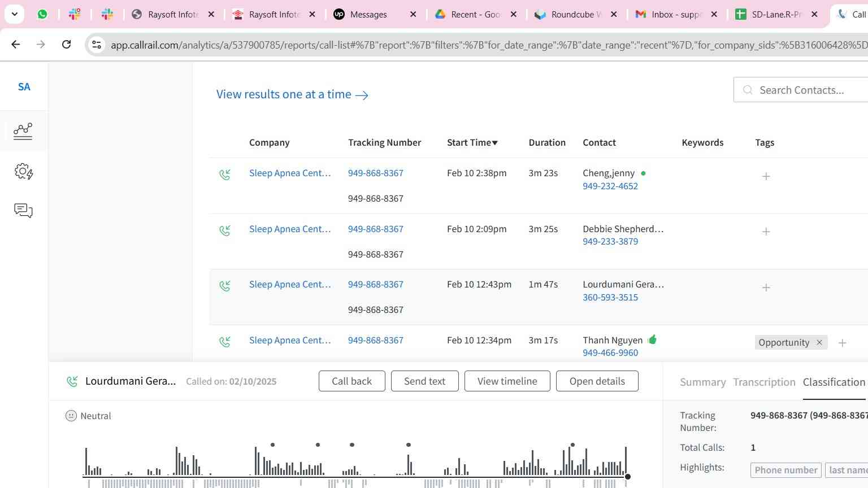Click the Neutral sentiment face icon

71,416
